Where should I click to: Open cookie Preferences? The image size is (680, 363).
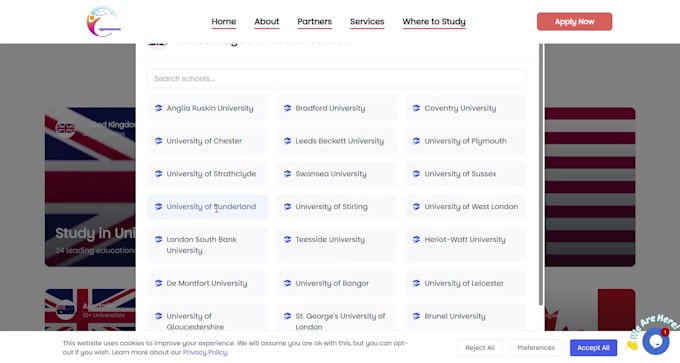(x=536, y=348)
